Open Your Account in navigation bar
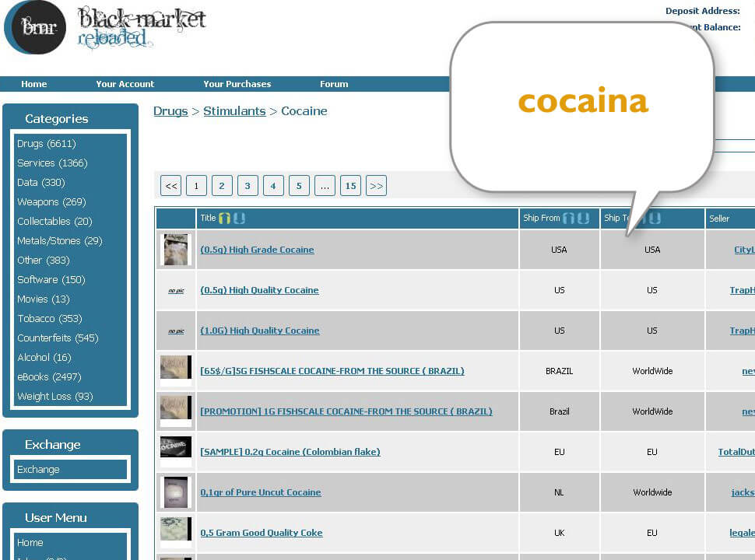The width and height of the screenshot is (755, 560). pyautogui.click(x=125, y=84)
